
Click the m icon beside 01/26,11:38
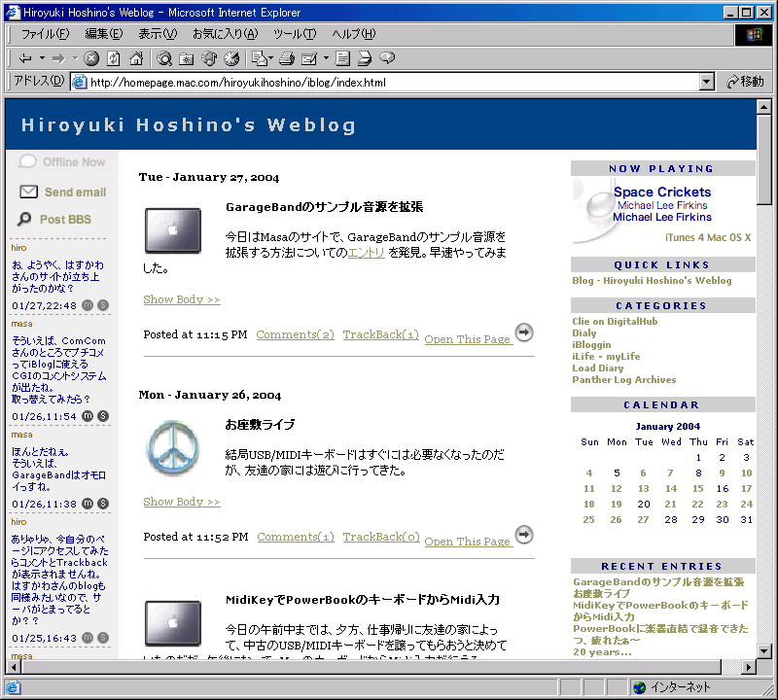[x=88, y=504]
